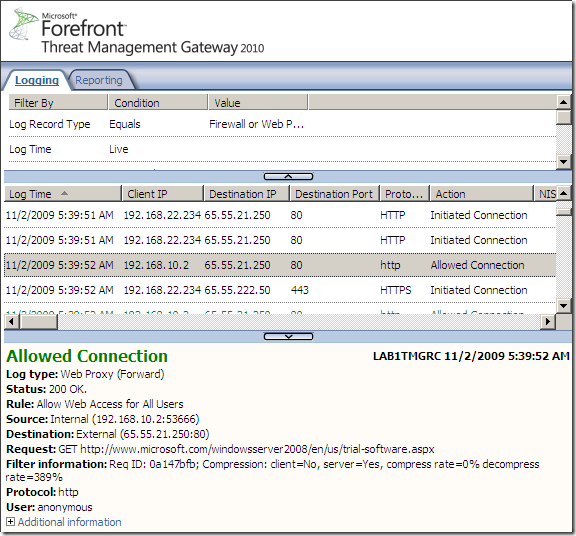Sort by Client IP column
The image size is (576, 536).
tap(163, 194)
